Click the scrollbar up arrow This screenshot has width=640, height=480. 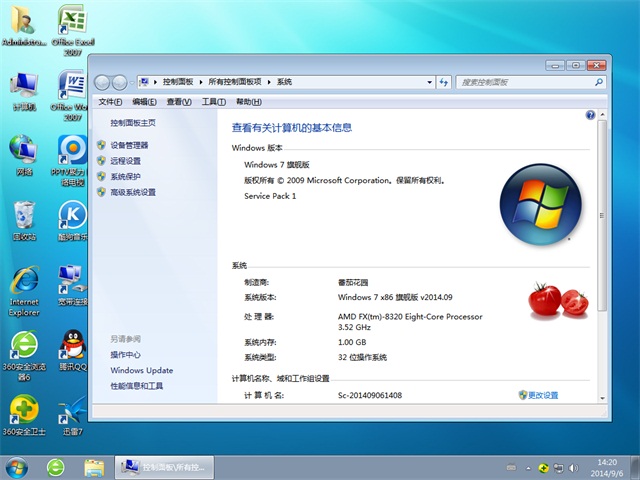point(602,115)
